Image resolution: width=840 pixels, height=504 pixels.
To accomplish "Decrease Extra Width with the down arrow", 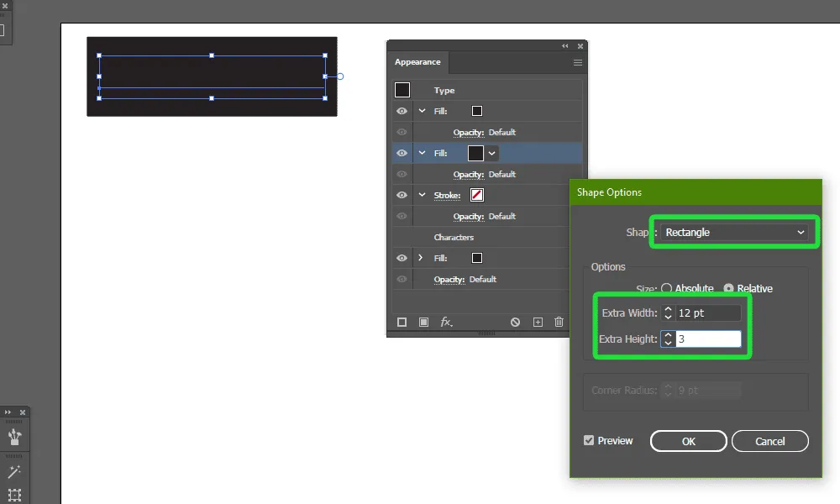I will pyautogui.click(x=668, y=317).
